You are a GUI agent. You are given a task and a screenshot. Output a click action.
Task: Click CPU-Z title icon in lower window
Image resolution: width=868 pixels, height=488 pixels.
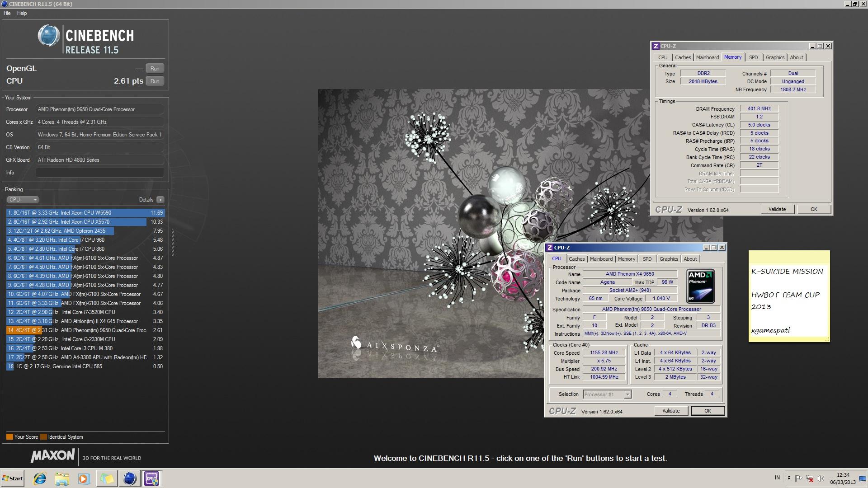549,248
